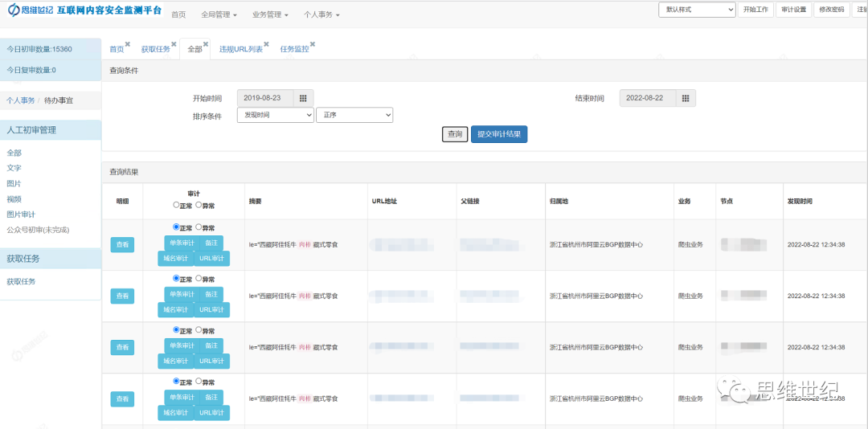Click the 提交审计结果 button
The image size is (868, 429).
click(499, 134)
